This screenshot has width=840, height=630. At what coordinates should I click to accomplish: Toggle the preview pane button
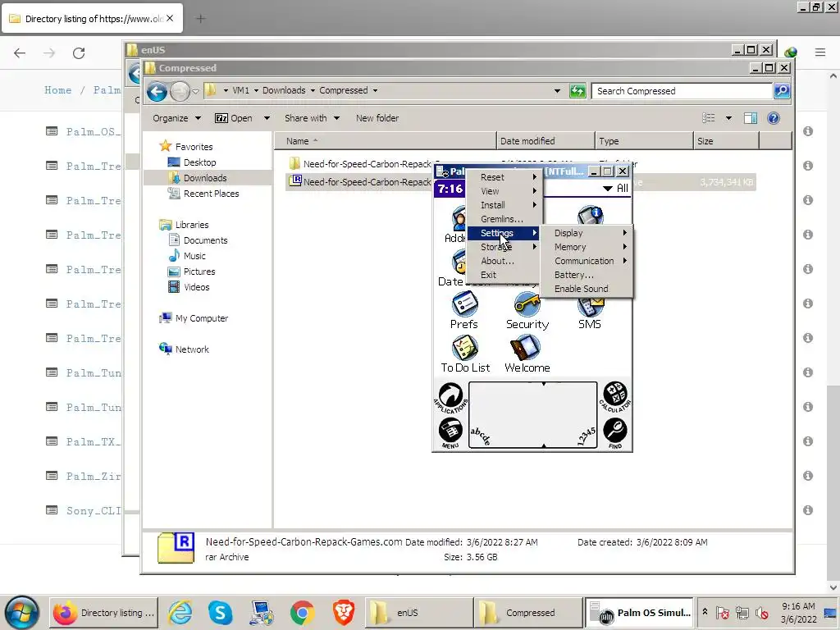[x=751, y=118]
